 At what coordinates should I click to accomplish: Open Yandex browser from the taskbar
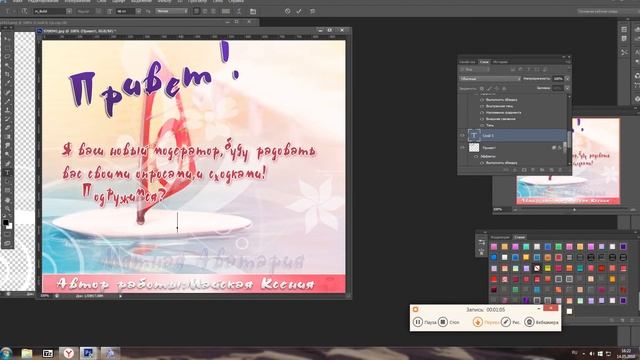tap(68, 353)
